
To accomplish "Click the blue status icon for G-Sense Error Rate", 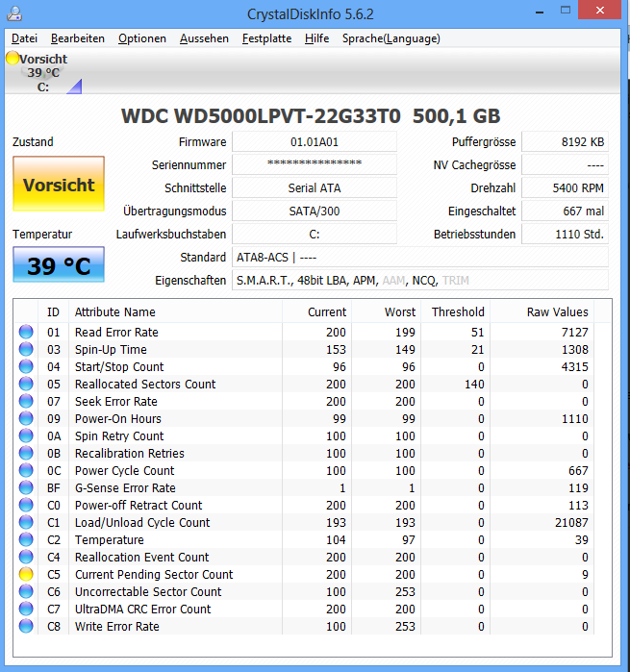I will [26, 487].
